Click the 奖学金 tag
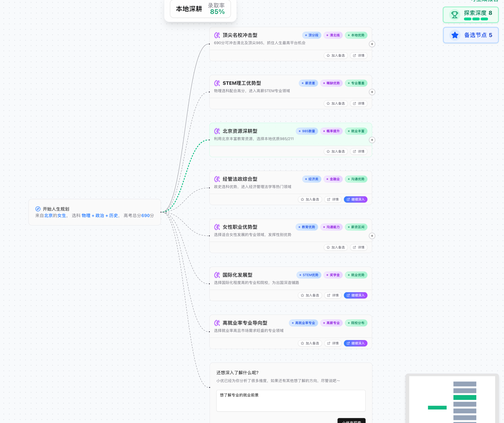 point(333,275)
